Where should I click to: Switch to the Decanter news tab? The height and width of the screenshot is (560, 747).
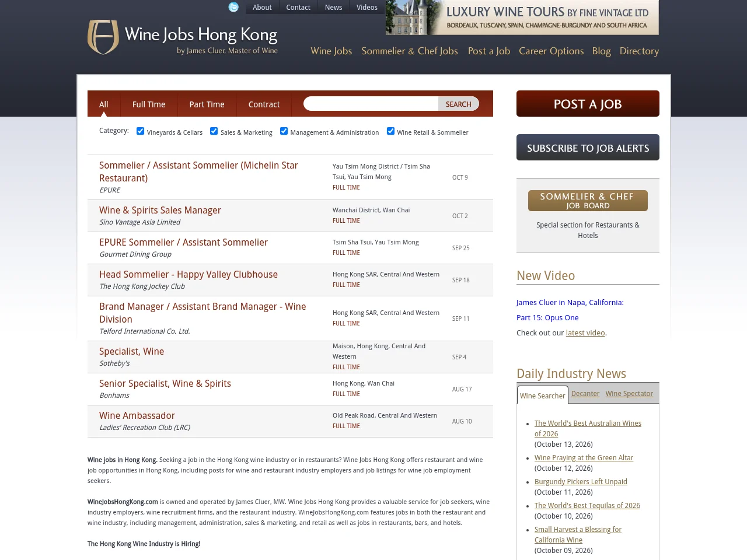coord(585,394)
